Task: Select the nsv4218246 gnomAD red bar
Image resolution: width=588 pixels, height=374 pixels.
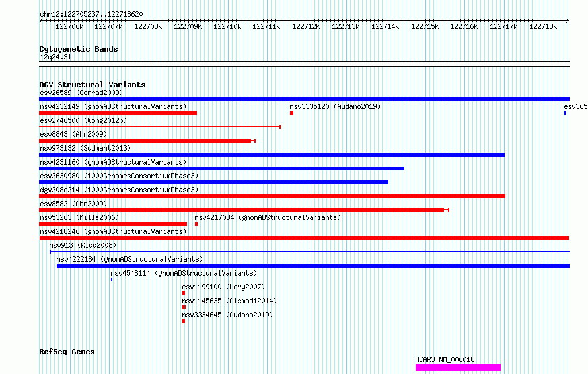Action: [304, 238]
